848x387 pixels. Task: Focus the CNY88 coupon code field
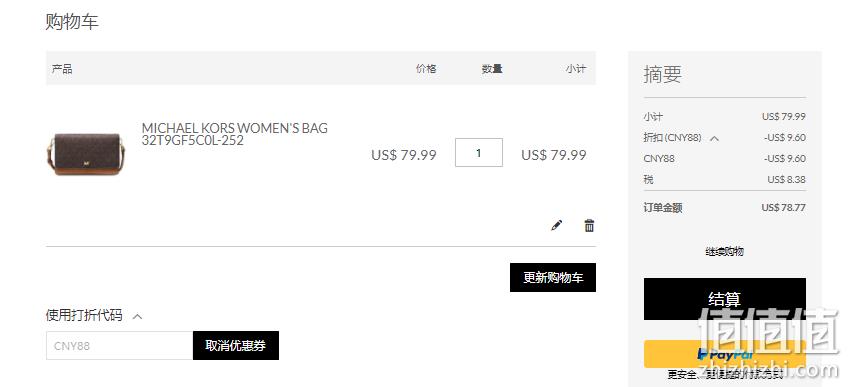tap(120, 345)
